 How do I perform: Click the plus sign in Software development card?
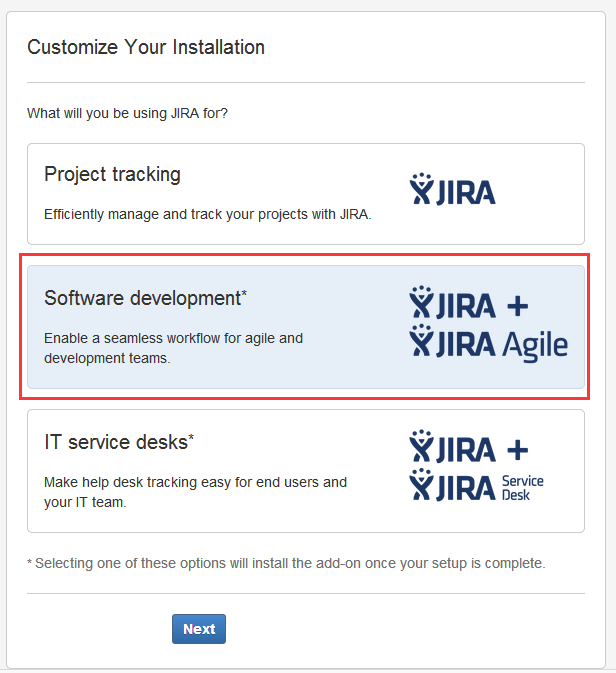(516, 305)
